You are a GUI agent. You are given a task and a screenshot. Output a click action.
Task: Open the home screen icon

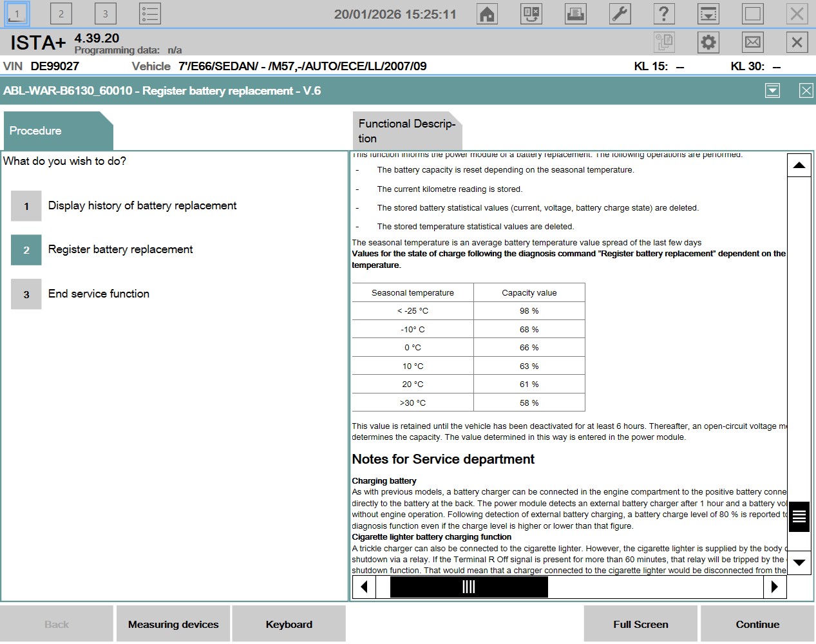click(487, 14)
